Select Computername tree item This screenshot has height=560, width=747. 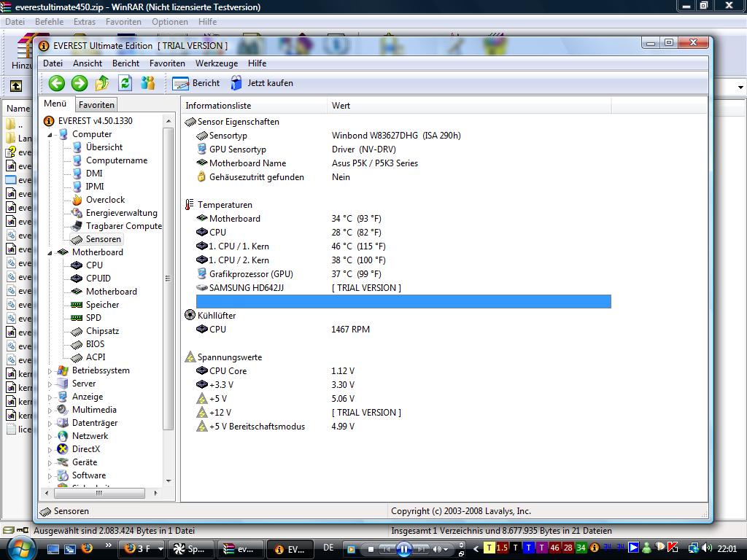pos(117,160)
